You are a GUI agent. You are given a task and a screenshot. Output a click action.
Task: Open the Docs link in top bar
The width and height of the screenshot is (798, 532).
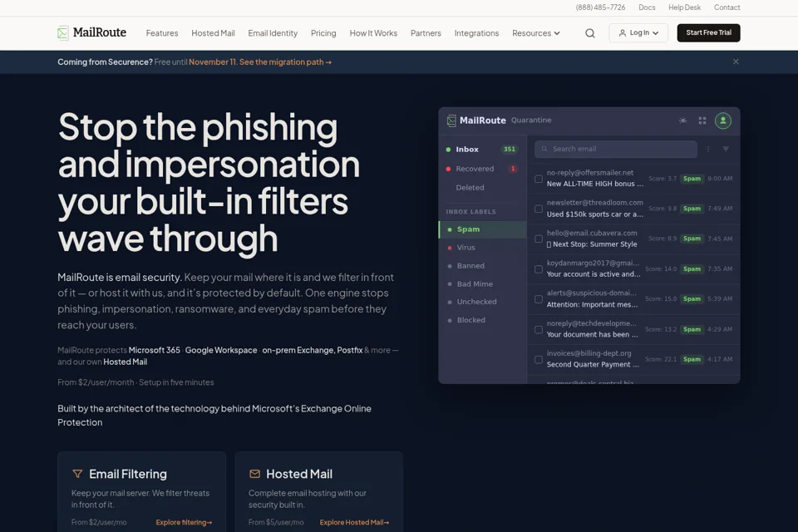click(647, 7)
